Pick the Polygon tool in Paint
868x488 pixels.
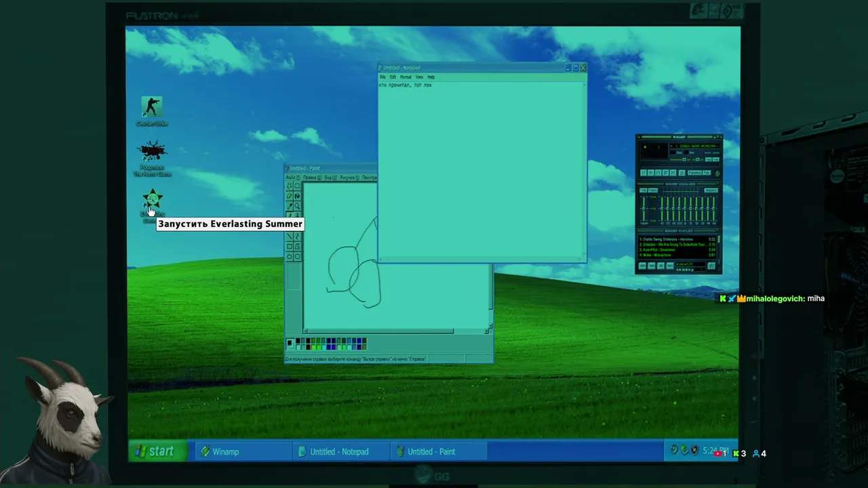click(x=297, y=247)
